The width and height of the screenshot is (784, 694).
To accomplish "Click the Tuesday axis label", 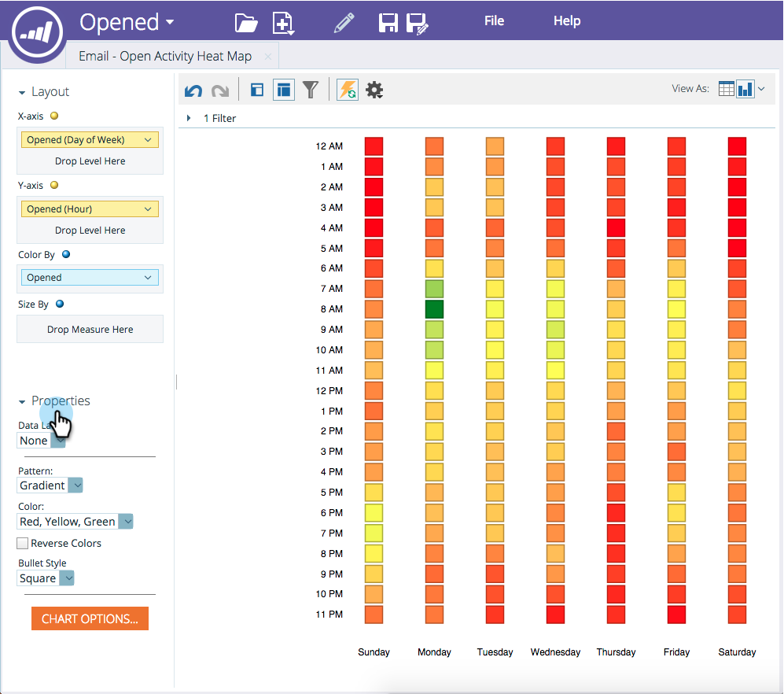I will coord(495,652).
